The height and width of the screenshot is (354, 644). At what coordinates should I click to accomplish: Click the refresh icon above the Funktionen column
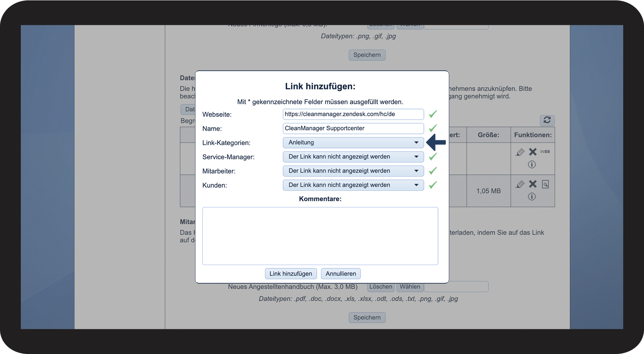pos(547,120)
